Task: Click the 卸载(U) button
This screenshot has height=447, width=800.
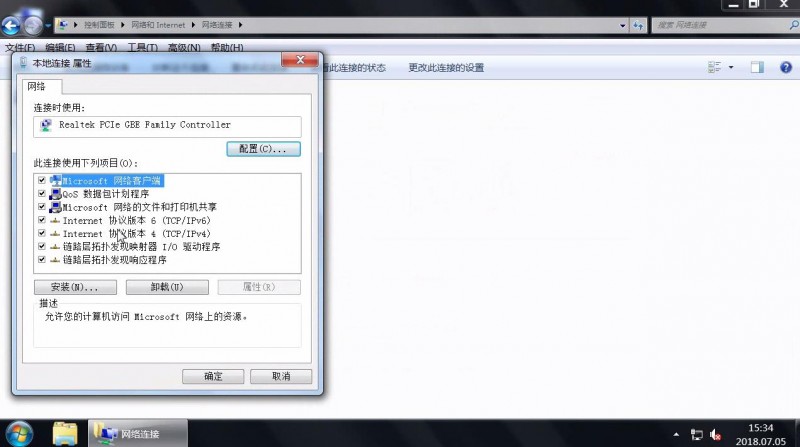Action: [167, 287]
